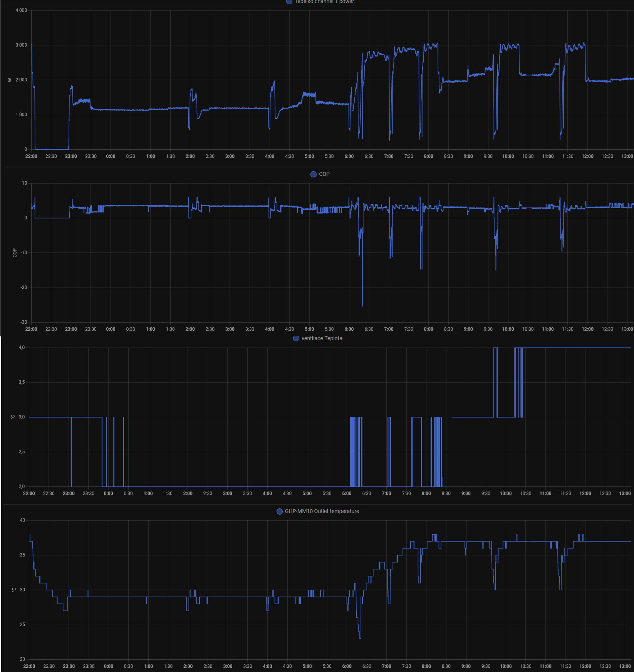Click the y-axis value 20 on the Outlet temperature chart
Image resolution: width=634 pixels, height=672 pixels.
click(22, 659)
